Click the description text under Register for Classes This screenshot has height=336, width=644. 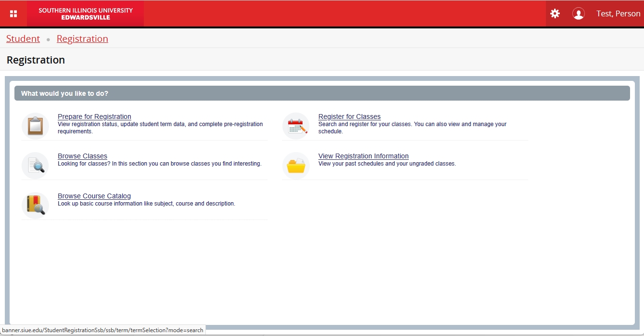click(412, 128)
